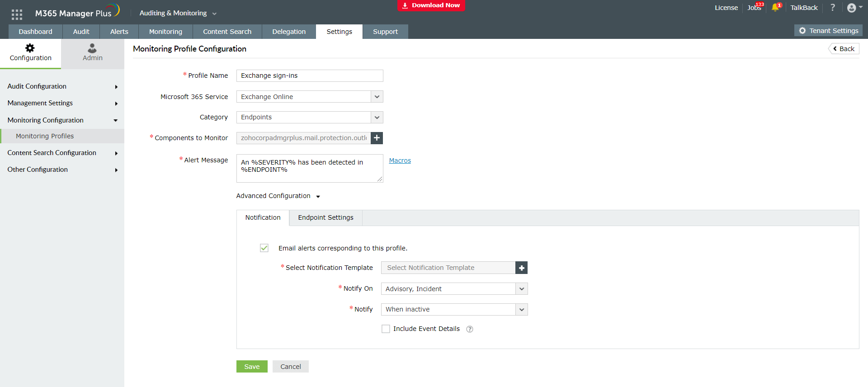Image resolution: width=868 pixels, height=387 pixels.
Task: Click the Download Now button
Action: tap(431, 5)
